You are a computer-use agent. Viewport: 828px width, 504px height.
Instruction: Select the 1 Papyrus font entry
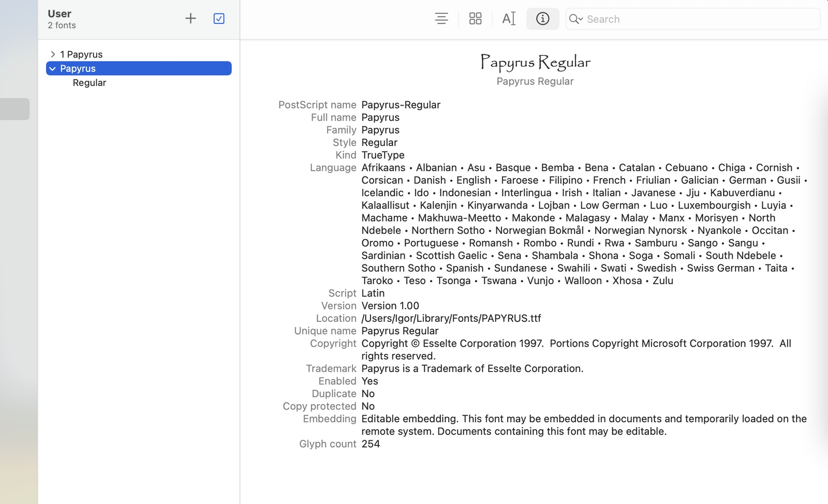pos(81,54)
